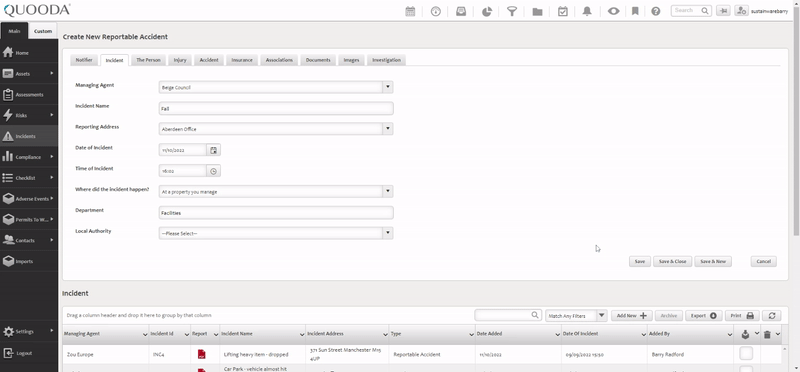Click the PDF report icon for INC4
This screenshot has height=372, width=800.
coord(202,354)
